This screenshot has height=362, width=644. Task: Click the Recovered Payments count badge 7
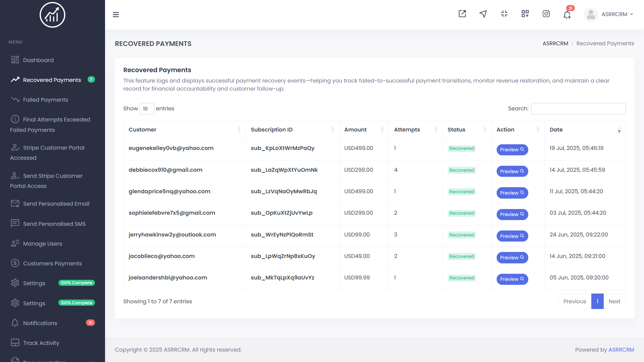91,80
